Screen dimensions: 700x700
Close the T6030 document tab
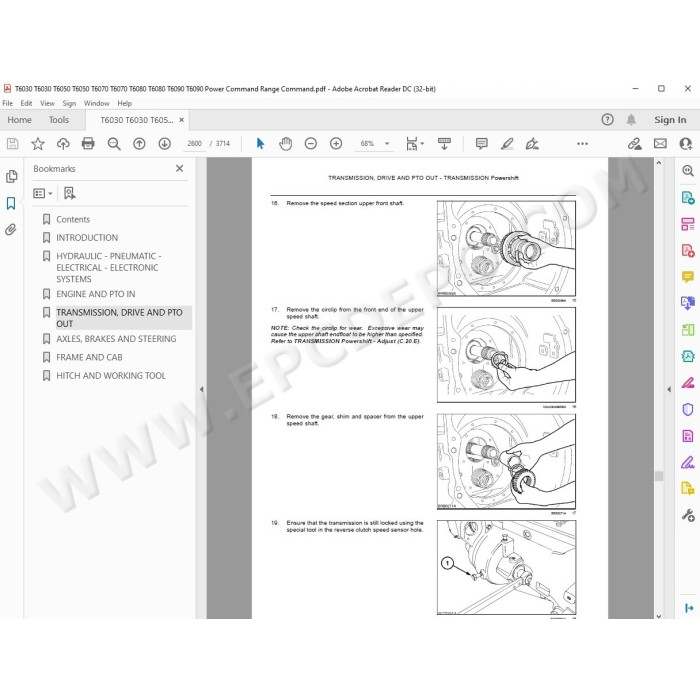[181, 120]
